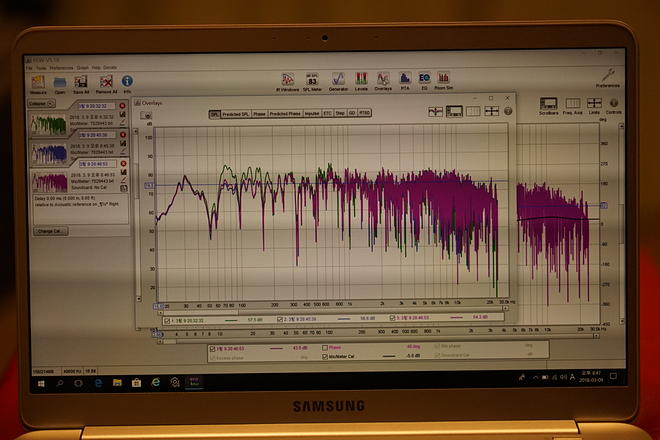Open the signal Generator

[338, 79]
